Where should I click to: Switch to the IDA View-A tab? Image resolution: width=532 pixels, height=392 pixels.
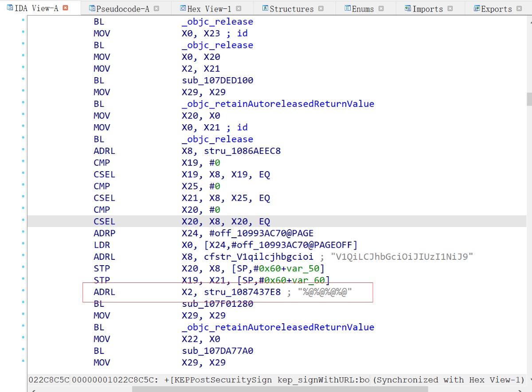tap(37, 8)
